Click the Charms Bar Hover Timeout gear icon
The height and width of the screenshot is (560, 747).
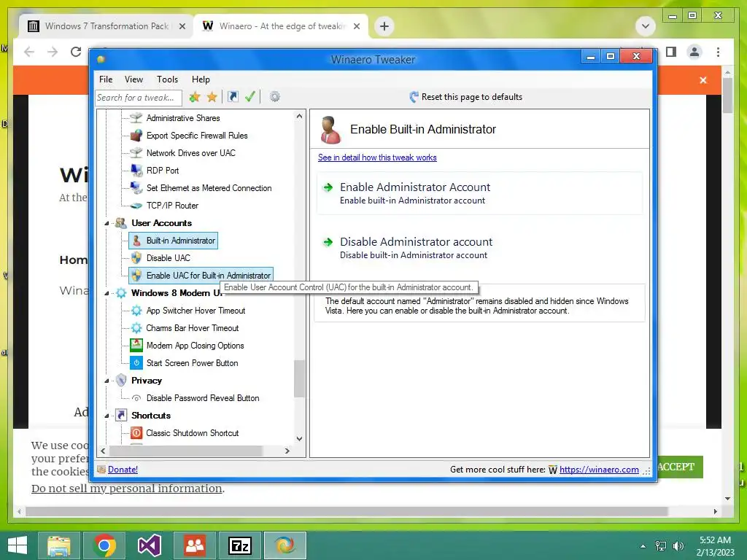point(136,327)
